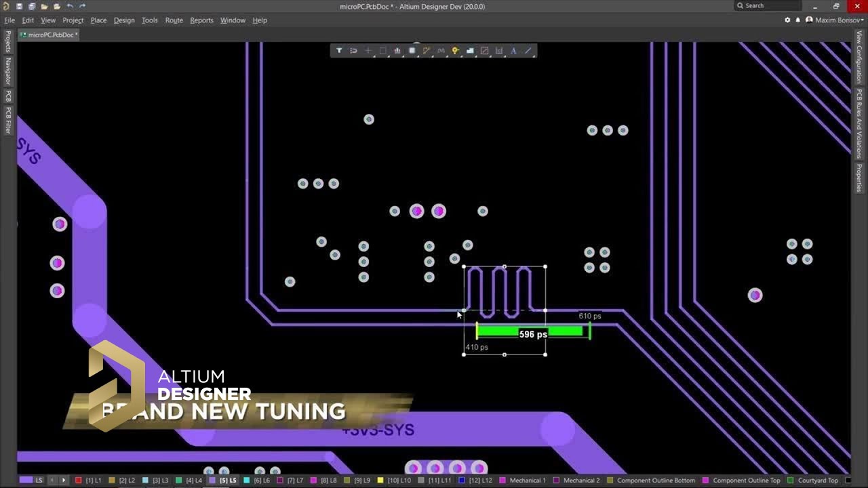868x488 pixels.
Task: Switch to the Component Outline Bottom layer tab
Action: [x=651, y=480]
